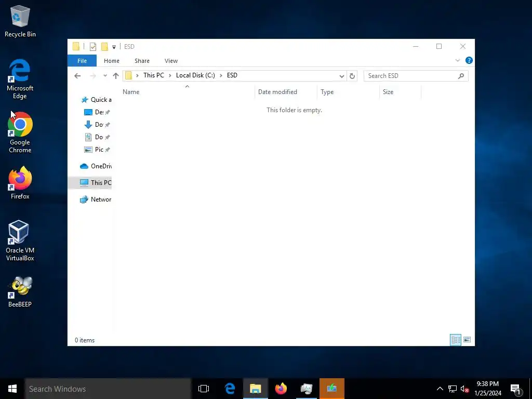Open Explorer Help icon

469,60
